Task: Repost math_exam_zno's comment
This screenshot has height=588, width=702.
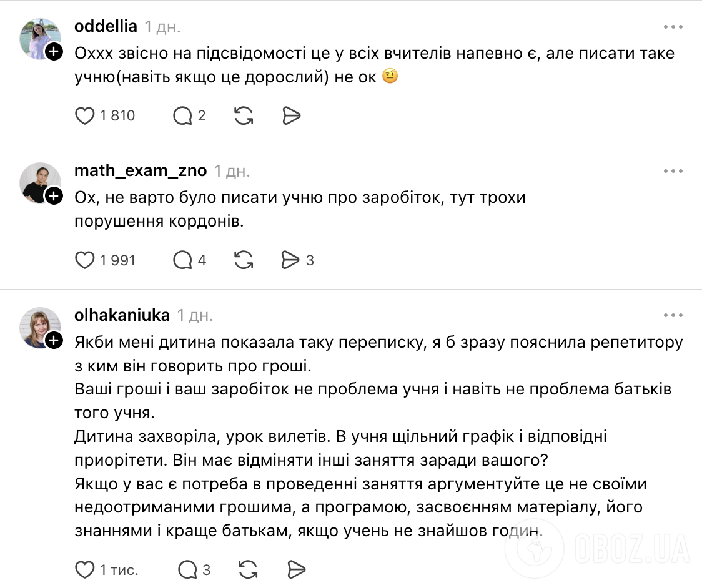Action: pos(244,260)
